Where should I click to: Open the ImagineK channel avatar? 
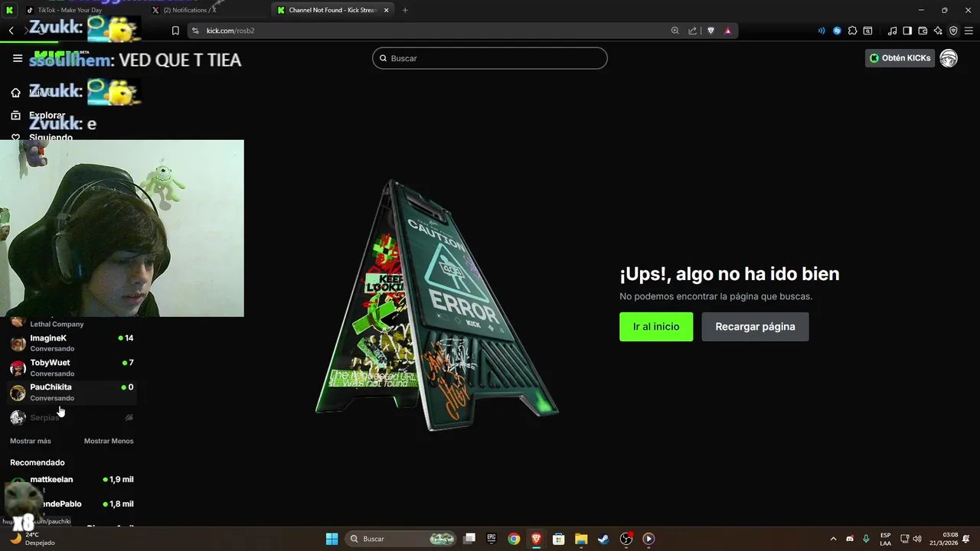pyautogui.click(x=18, y=344)
